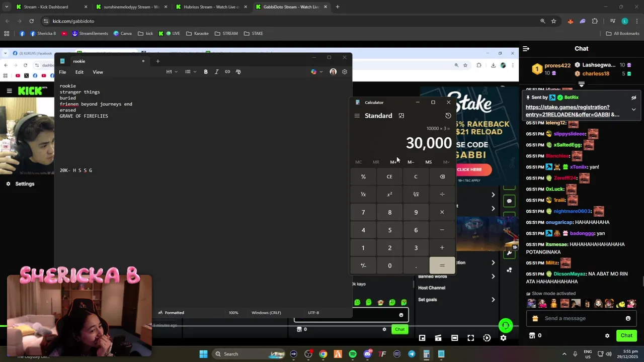Click the green Chat send button
644x362 pixels.
coord(626,335)
